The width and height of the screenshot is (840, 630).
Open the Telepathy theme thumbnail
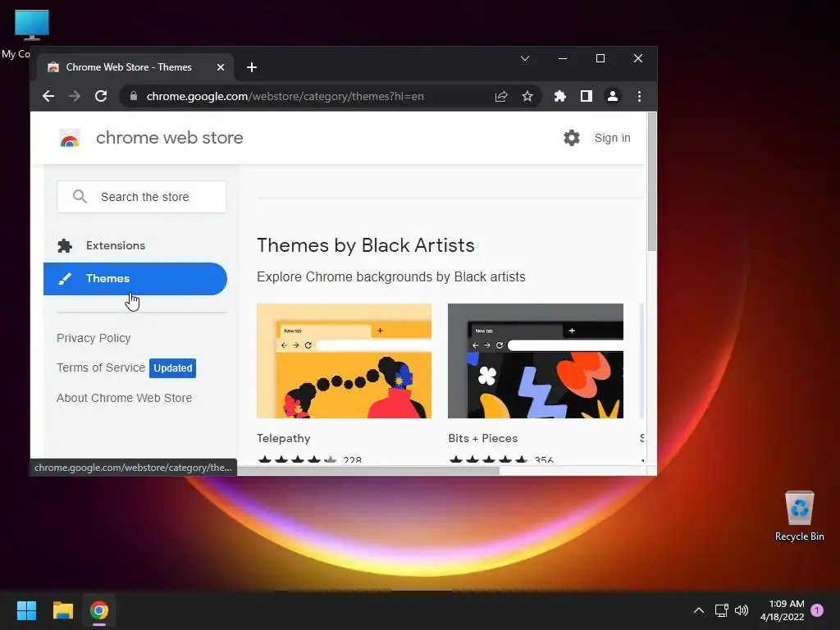(x=344, y=361)
